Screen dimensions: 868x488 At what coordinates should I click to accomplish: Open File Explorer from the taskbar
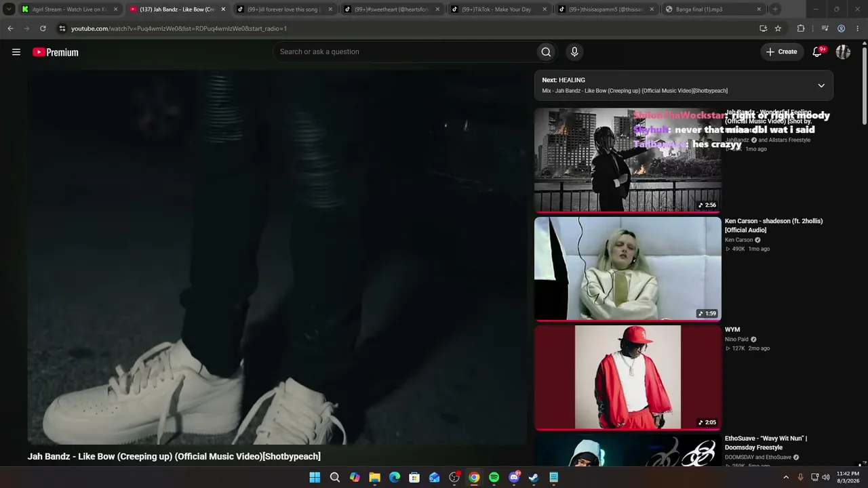point(374,477)
